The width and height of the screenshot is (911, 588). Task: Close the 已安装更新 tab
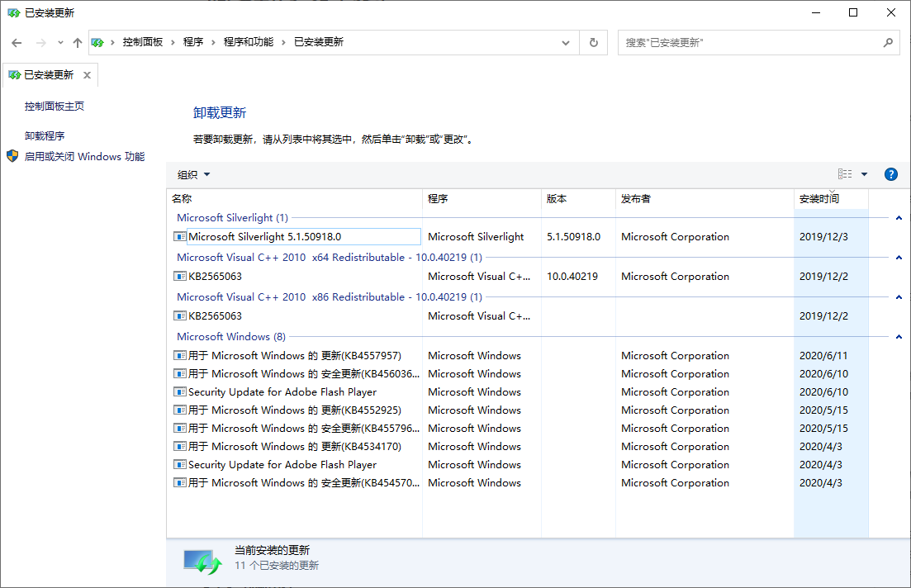88,75
